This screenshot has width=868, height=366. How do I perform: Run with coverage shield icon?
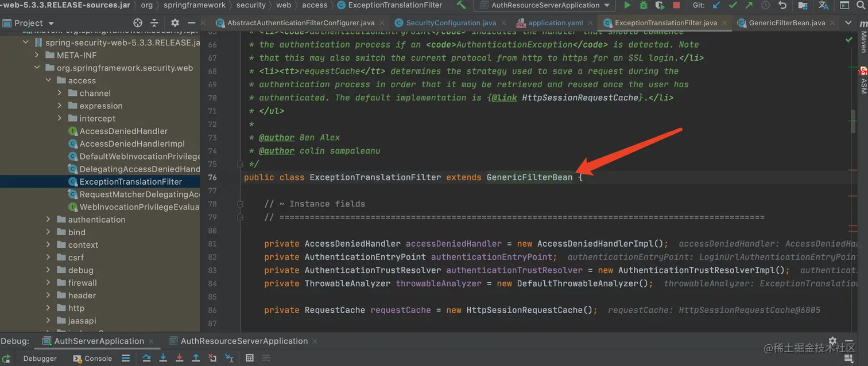[x=660, y=5]
